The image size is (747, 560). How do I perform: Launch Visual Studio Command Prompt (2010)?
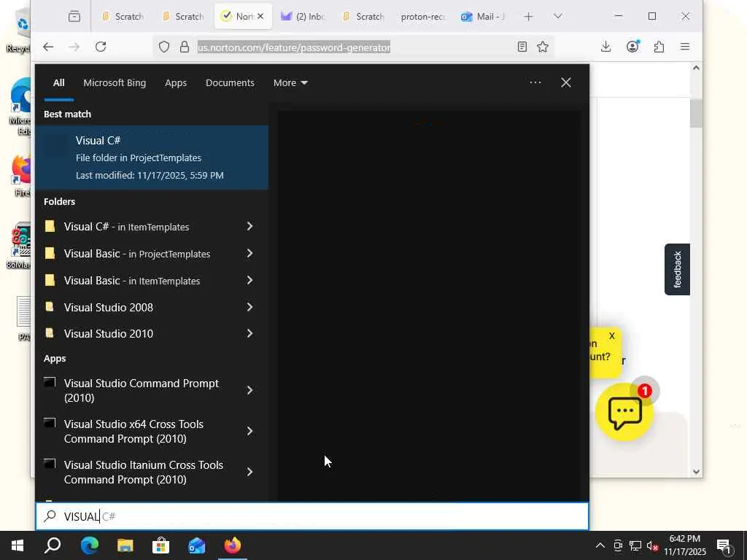click(x=141, y=391)
